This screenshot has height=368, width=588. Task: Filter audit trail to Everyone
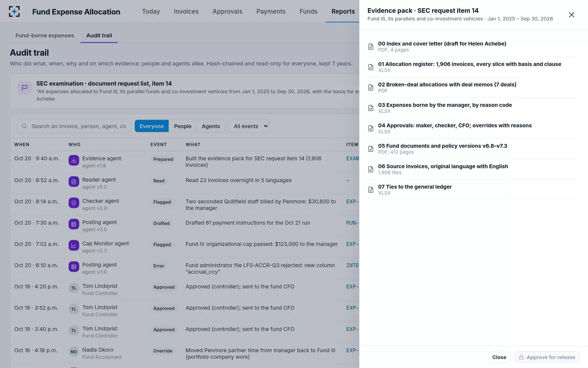click(x=151, y=126)
